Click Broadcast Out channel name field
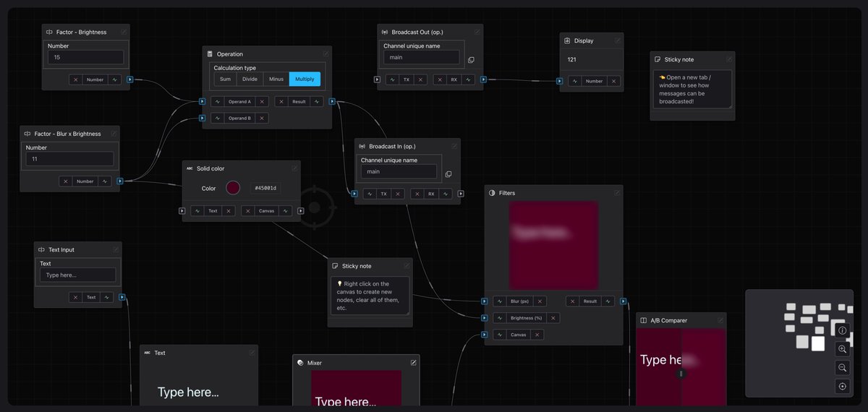The height and width of the screenshot is (412, 868). pos(422,57)
